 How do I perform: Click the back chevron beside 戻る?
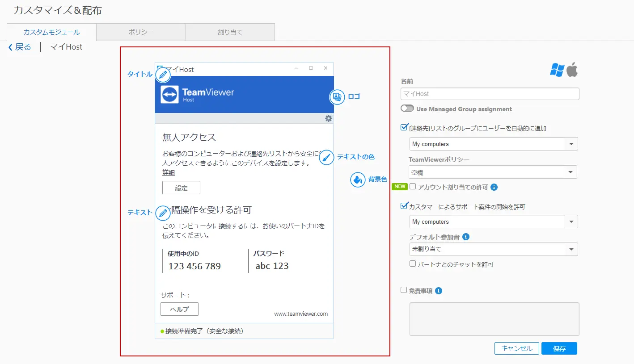(10, 47)
